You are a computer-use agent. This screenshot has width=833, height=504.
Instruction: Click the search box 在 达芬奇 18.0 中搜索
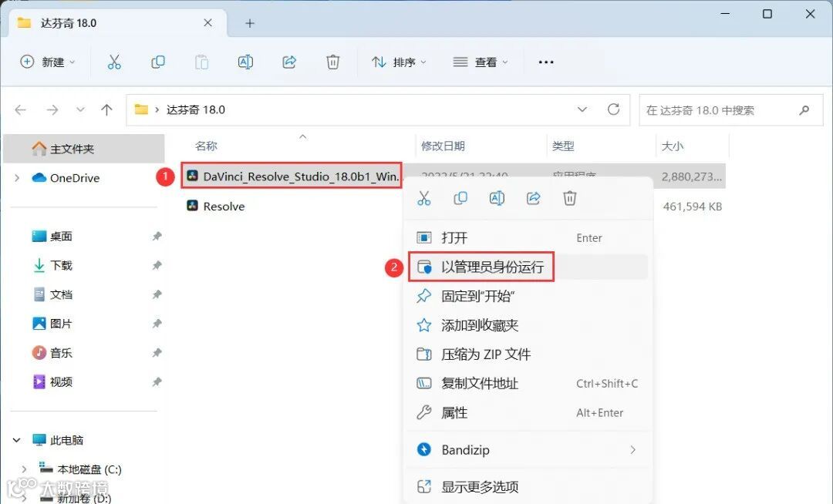click(x=730, y=110)
